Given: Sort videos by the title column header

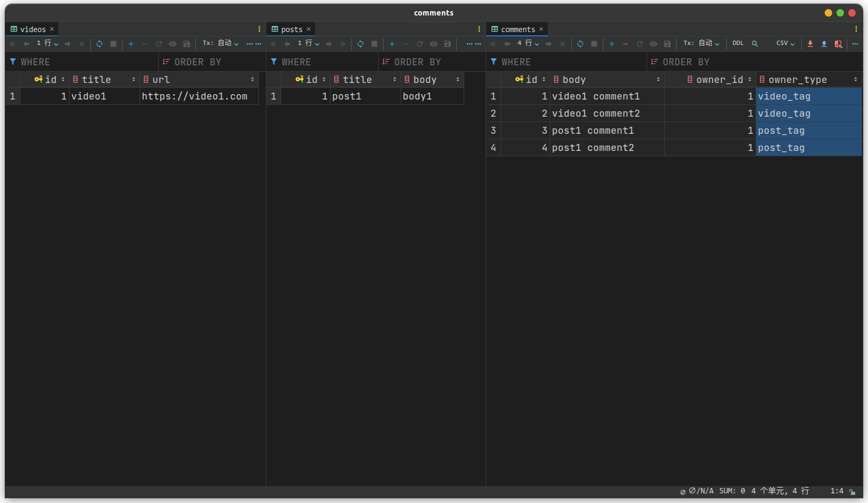Looking at the screenshot, I should click(x=104, y=80).
